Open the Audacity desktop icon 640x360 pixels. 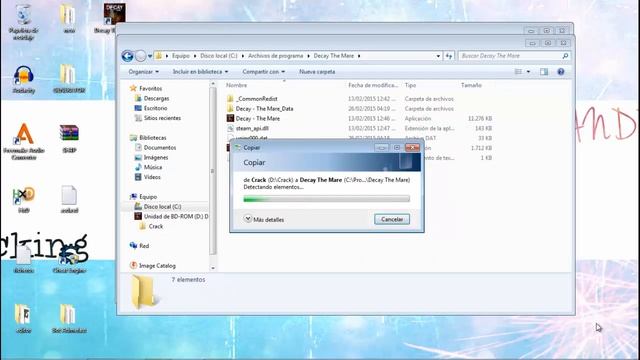click(x=24, y=79)
